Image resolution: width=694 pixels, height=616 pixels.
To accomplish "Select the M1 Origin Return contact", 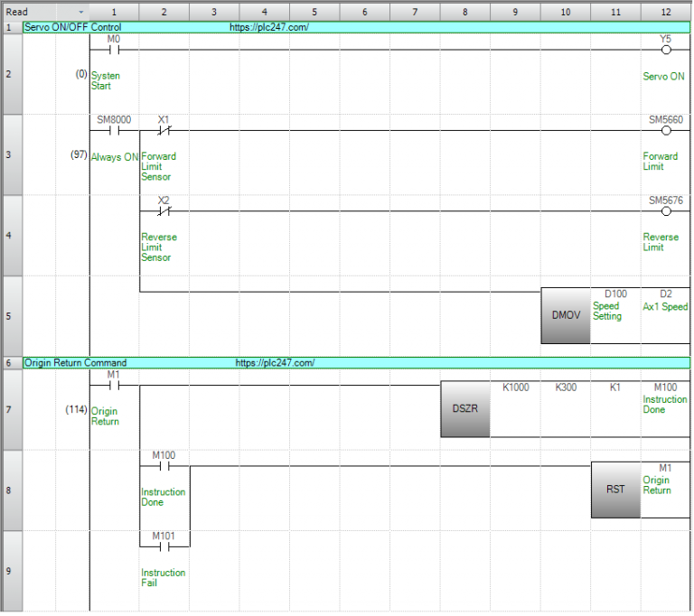I will click(x=114, y=385).
